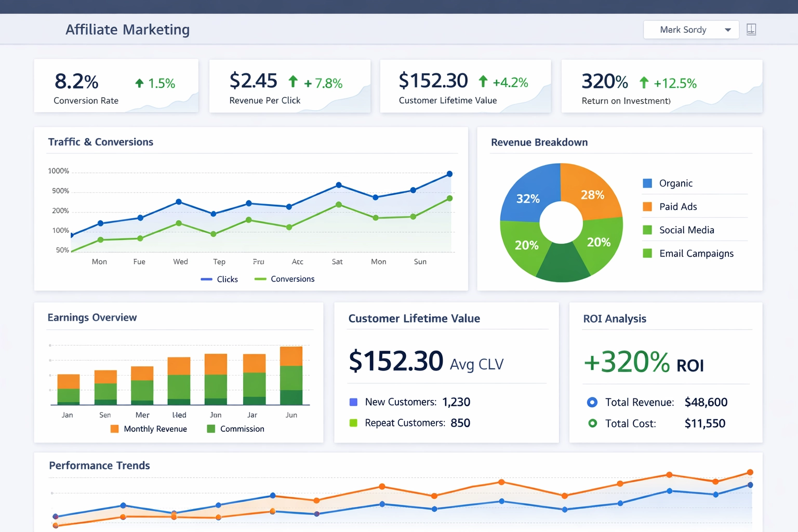The height and width of the screenshot is (532, 798).
Task: Click the Customer Lifetime Value trend arrow
Action: tap(483, 82)
